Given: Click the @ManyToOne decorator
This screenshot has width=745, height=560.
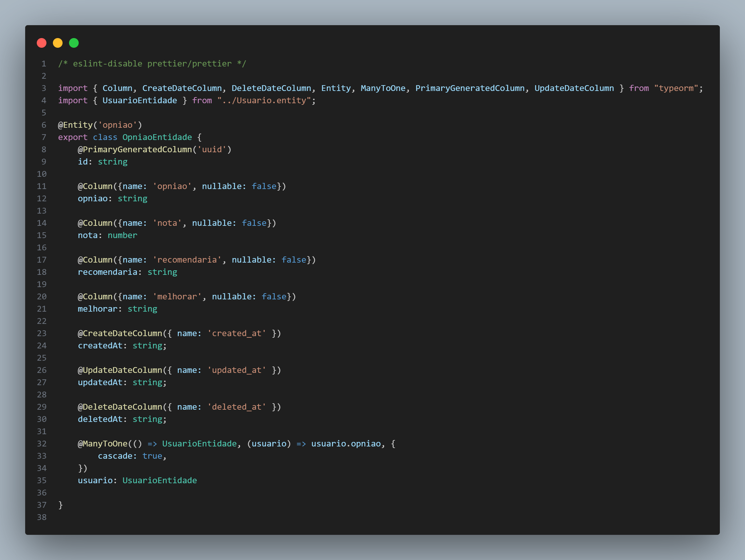Looking at the screenshot, I should pyautogui.click(x=103, y=444).
